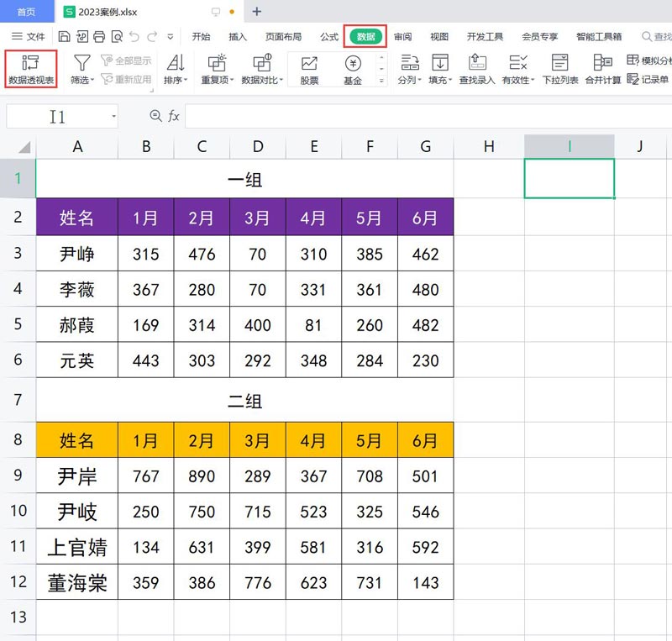This screenshot has width=672, height=641.
Task: Click the Print icon in quick toolbar
Action: 99,37
